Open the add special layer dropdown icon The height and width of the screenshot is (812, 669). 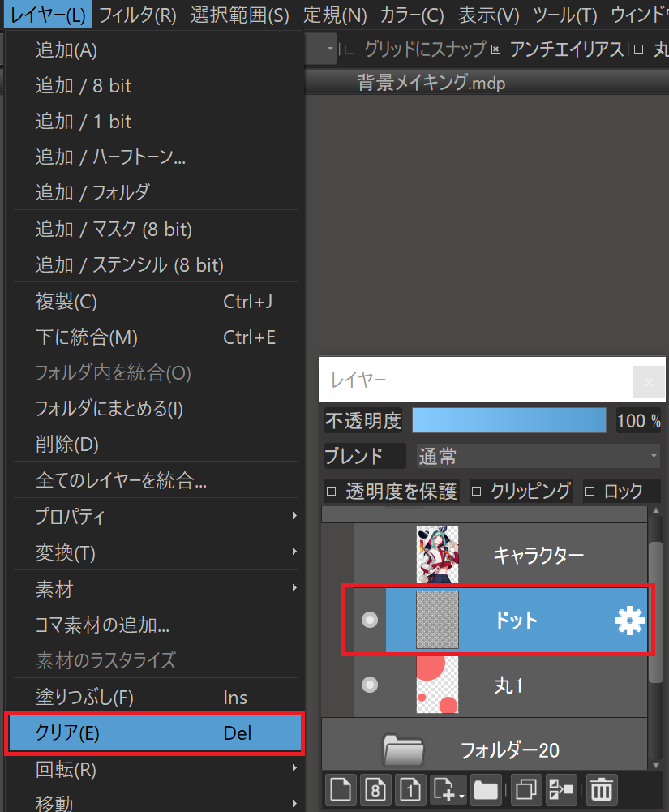448,790
